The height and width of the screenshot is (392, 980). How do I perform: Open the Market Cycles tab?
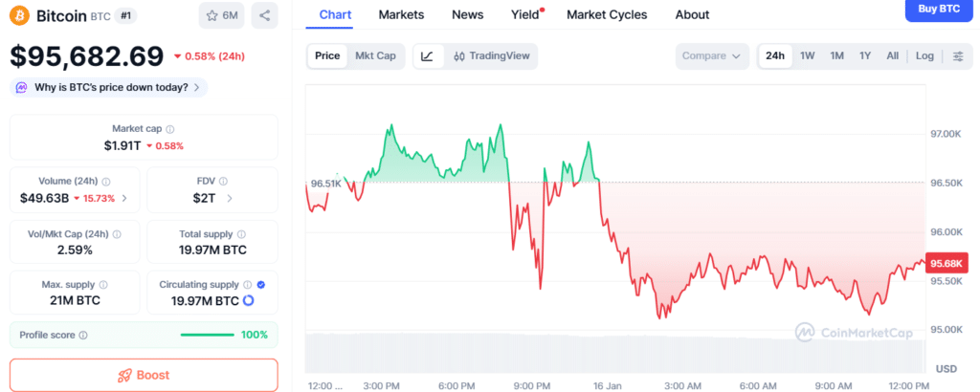pos(607,14)
